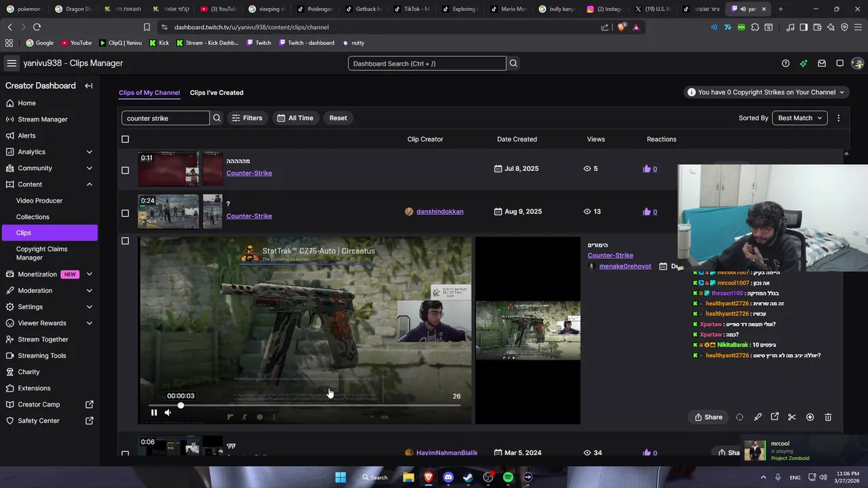Viewport: 868px width, 488px height.
Task: Expand the Community section in sidebar
Action: click(x=90, y=168)
